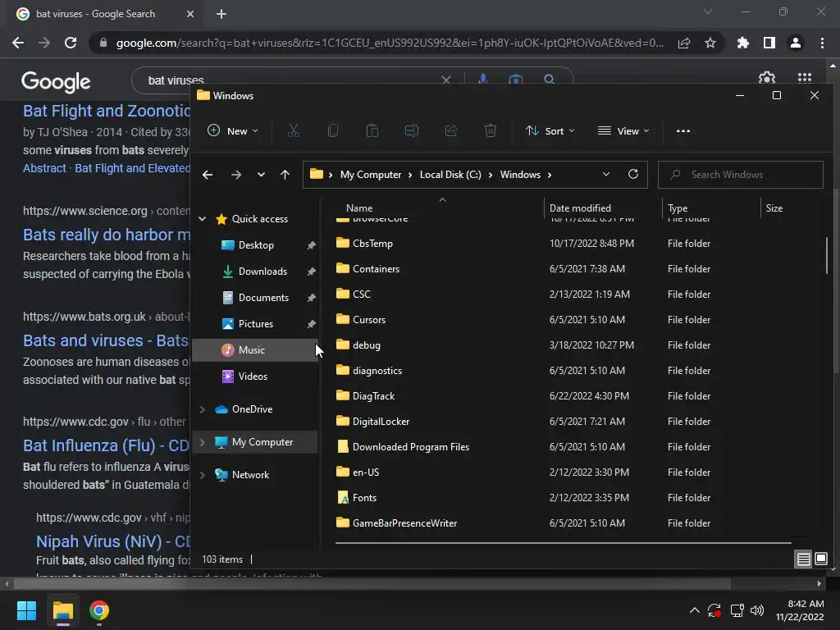Click file list vertical scrollbar
The image size is (840, 630).
pyautogui.click(x=827, y=255)
